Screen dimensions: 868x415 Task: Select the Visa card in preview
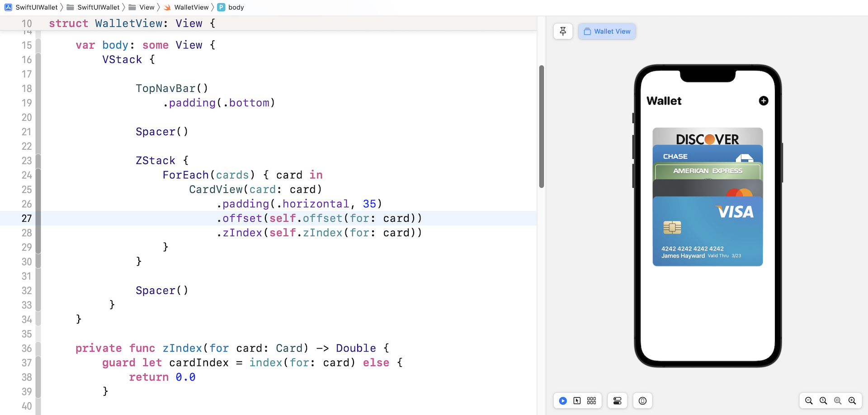click(708, 231)
